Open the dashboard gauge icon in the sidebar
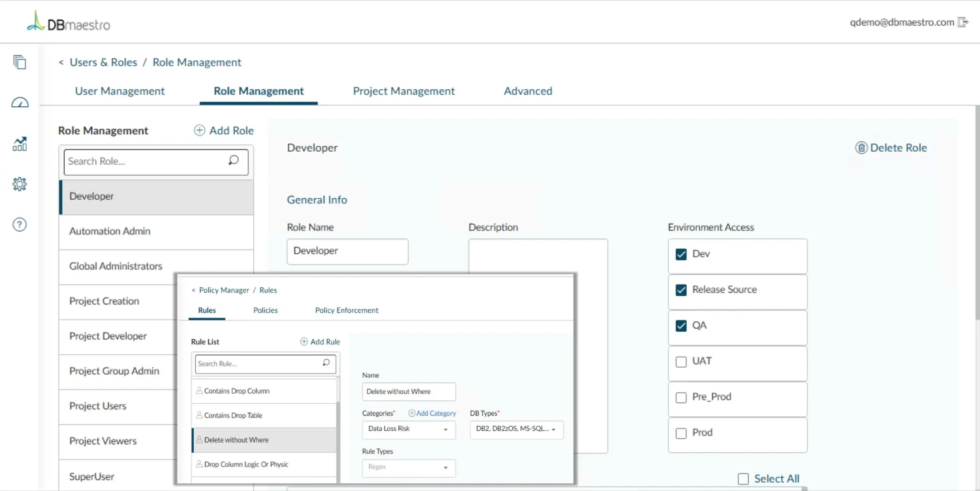The height and width of the screenshot is (491, 980). 20,103
